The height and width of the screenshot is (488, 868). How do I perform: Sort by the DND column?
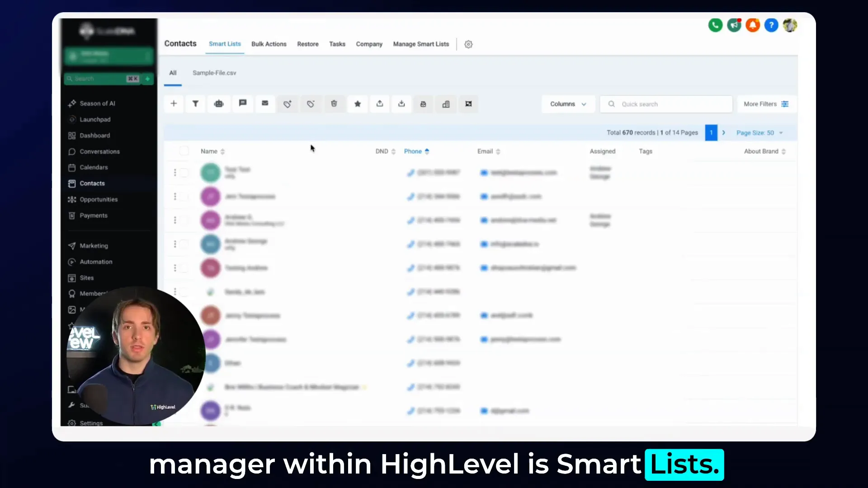click(385, 151)
